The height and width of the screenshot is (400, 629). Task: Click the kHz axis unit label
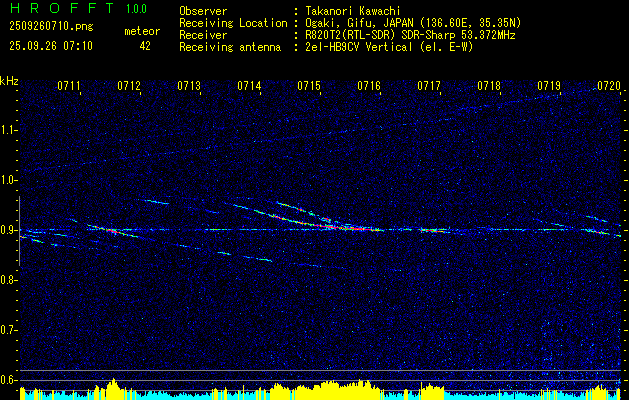click(x=9, y=81)
